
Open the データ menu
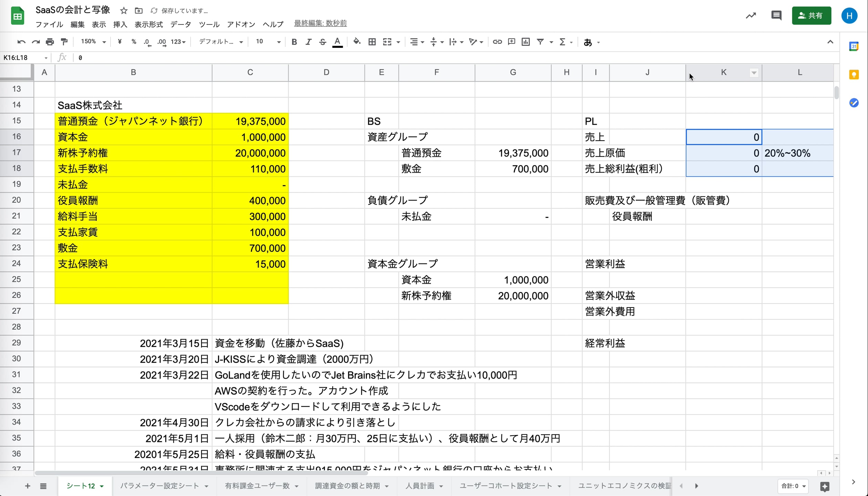pyautogui.click(x=180, y=24)
